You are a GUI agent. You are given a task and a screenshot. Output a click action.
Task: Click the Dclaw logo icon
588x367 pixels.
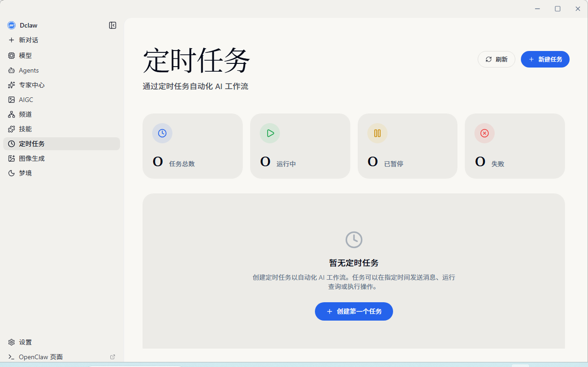tap(11, 25)
